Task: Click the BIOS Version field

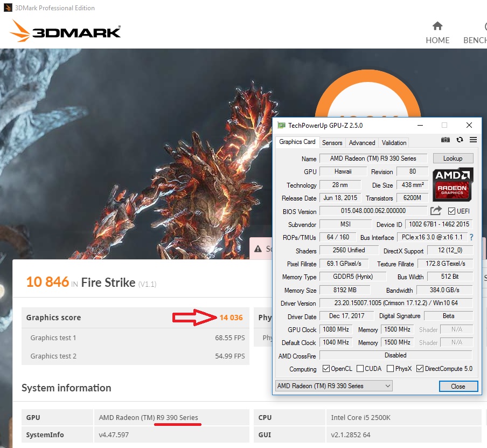Action: [373, 211]
